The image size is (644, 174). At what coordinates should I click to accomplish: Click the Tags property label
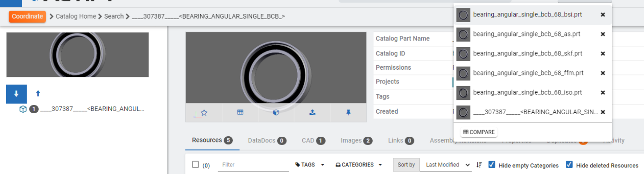tap(382, 96)
